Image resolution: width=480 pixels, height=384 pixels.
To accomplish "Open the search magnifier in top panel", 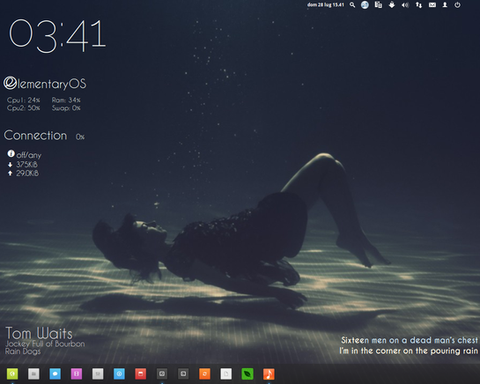I will [352, 5].
